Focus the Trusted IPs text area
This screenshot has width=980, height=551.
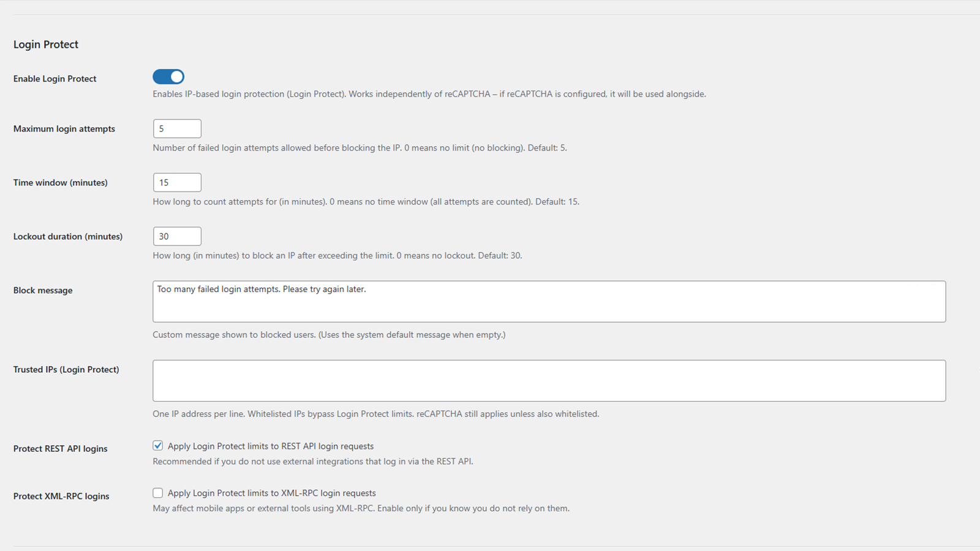click(549, 380)
